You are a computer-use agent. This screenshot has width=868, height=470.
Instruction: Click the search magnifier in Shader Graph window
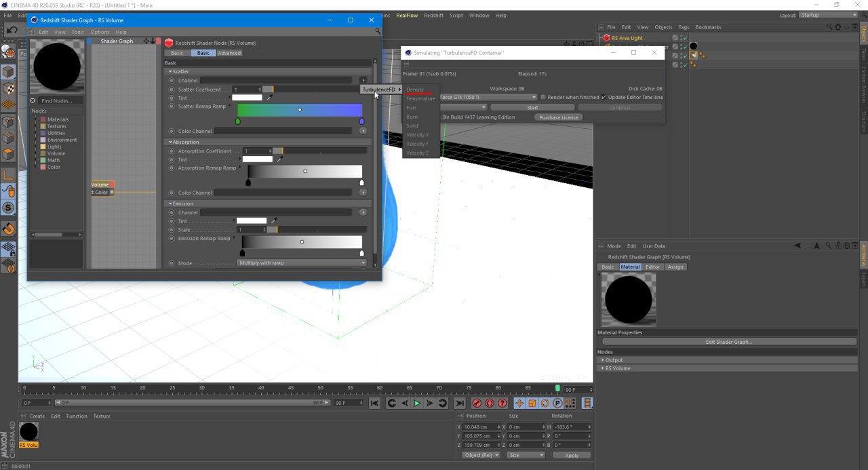click(x=378, y=31)
